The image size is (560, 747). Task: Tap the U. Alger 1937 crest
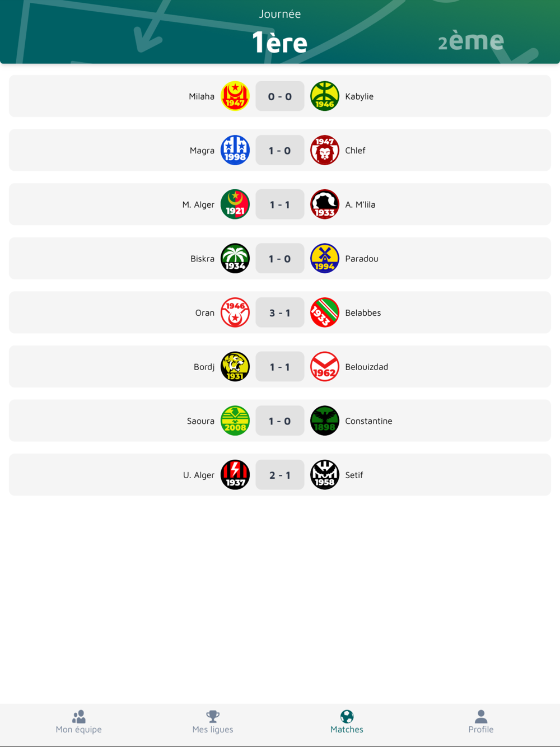[235, 475]
